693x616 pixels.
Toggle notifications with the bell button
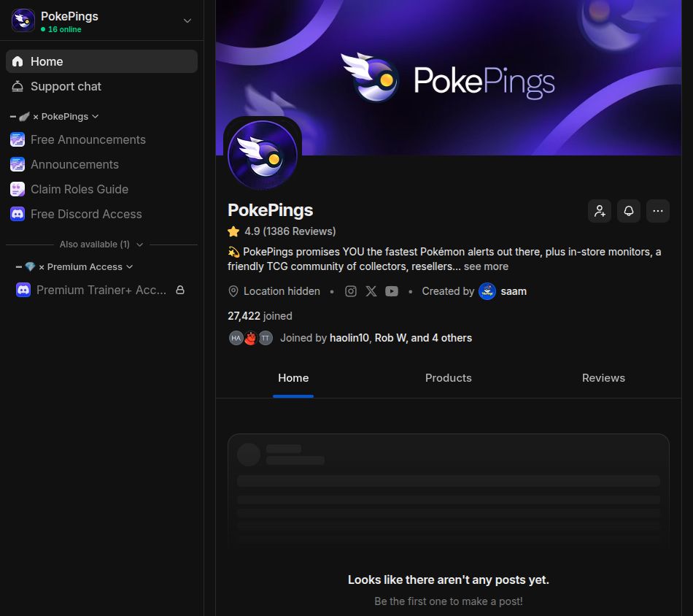[629, 211]
